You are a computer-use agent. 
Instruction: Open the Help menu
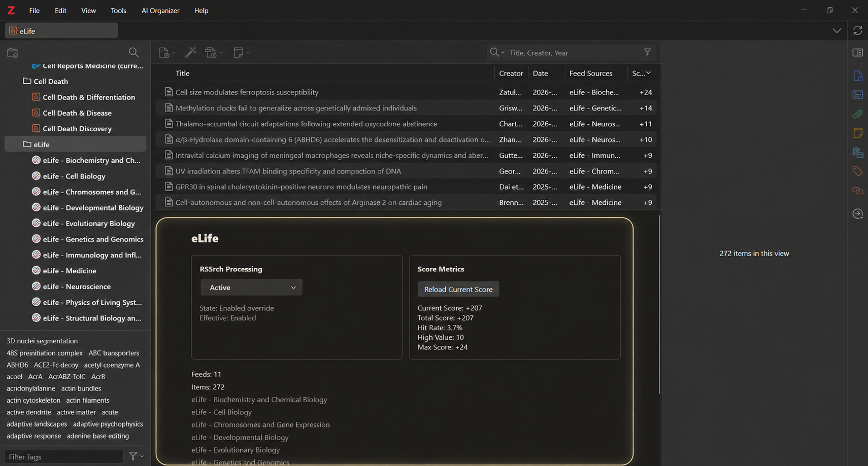[x=201, y=10]
